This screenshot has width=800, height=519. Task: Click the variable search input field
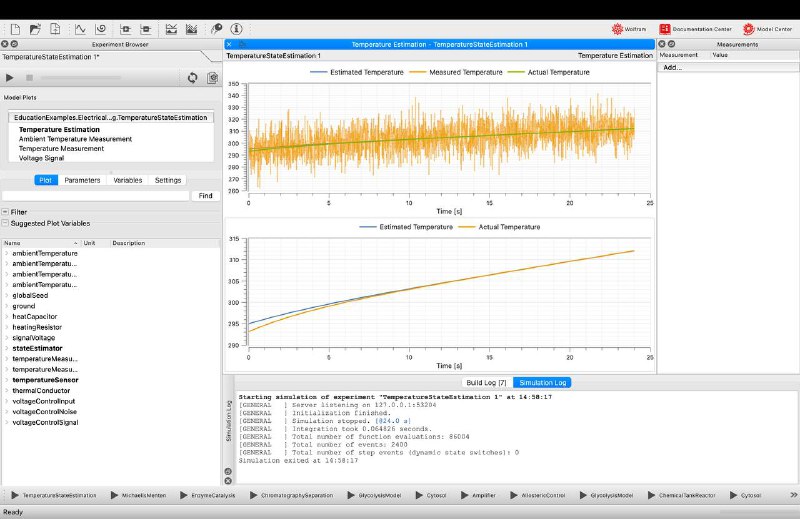click(95, 195)
